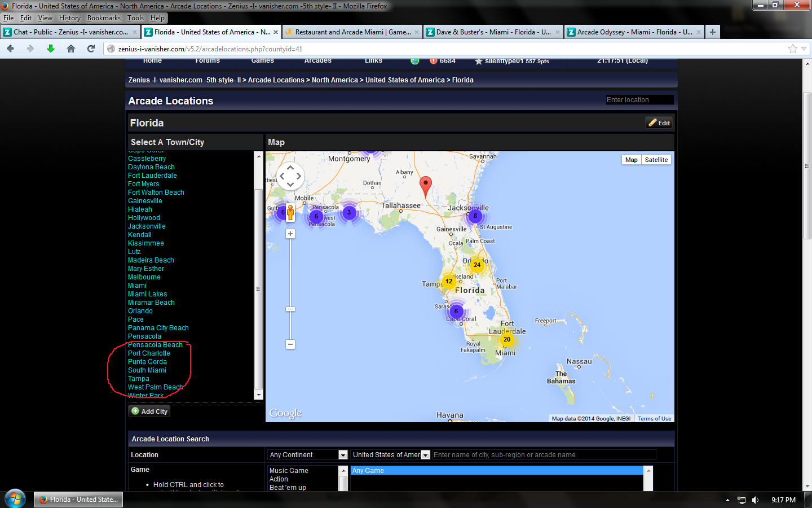Click the Enter location search field
Viewport: 812px width, 508px height.
pyautogui.click(x=639, y=100)
